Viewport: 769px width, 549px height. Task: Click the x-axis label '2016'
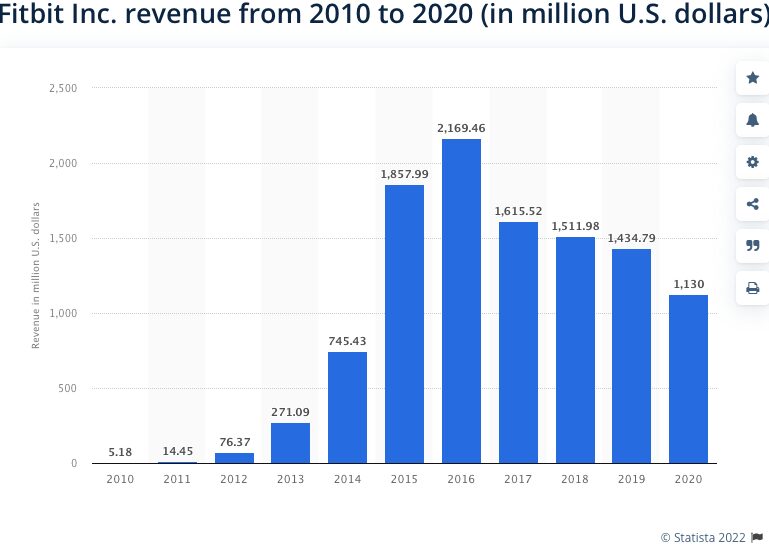coord(461,479)
